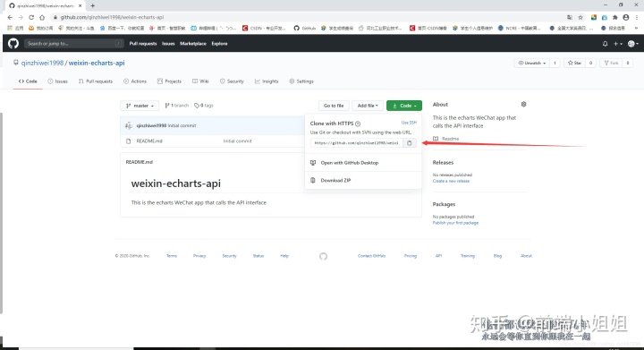The height and width of the screenshot is (350, 644).
Task: Go to Explore in the header
Action: (219, 44)
